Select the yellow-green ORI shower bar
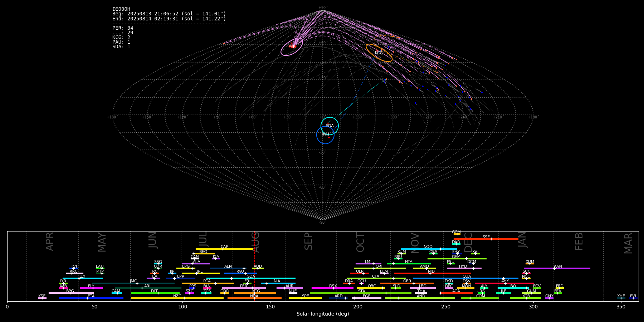The width and height of the screenshot is (644, 322). pos(380,268)
